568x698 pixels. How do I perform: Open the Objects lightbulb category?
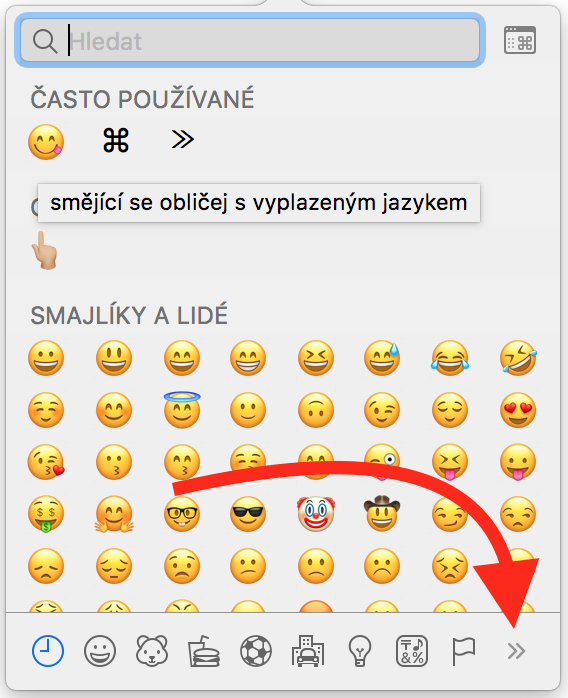360,651
